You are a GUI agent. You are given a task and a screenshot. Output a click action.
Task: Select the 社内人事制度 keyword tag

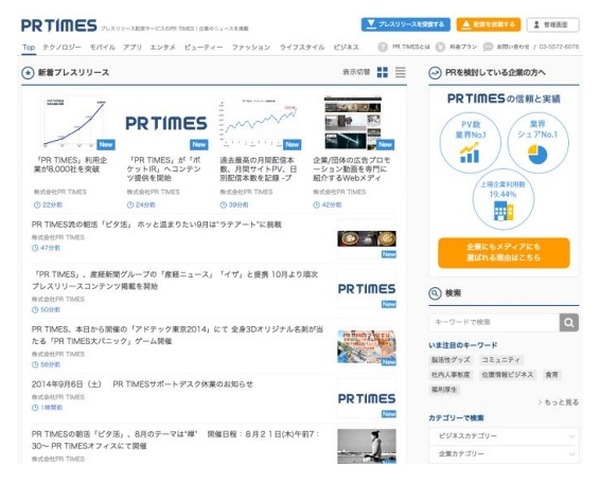coord(451,375)
